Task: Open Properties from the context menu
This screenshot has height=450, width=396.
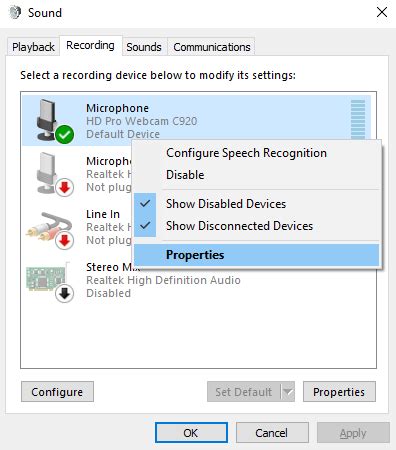Action: [257, 255]
